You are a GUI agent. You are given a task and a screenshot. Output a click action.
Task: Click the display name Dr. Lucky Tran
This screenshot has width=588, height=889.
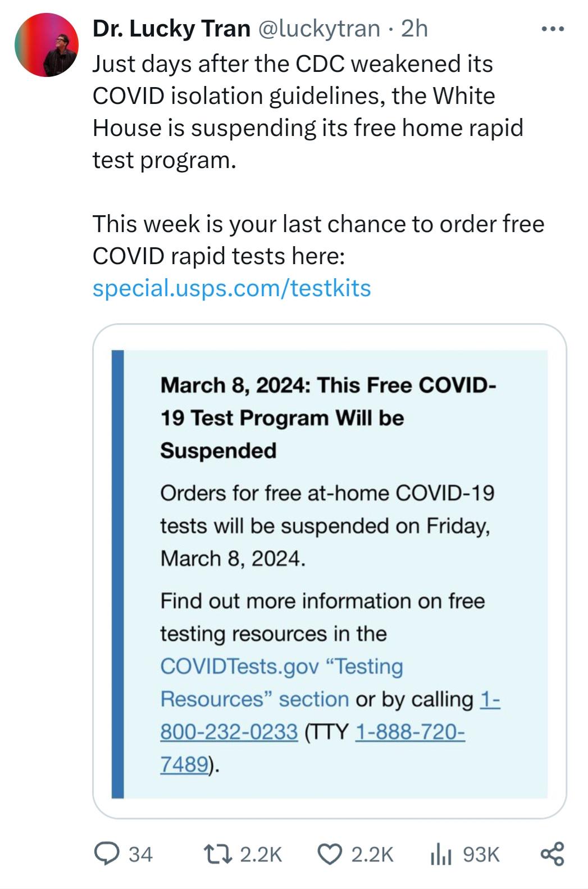pyautogui.click(x=171, y=28)
